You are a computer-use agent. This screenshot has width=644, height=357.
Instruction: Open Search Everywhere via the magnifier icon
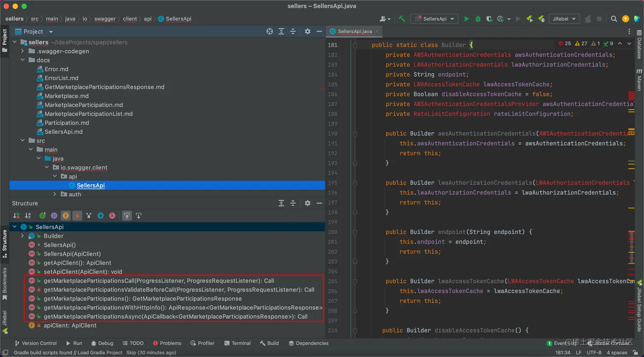click(x=614, y=19)
